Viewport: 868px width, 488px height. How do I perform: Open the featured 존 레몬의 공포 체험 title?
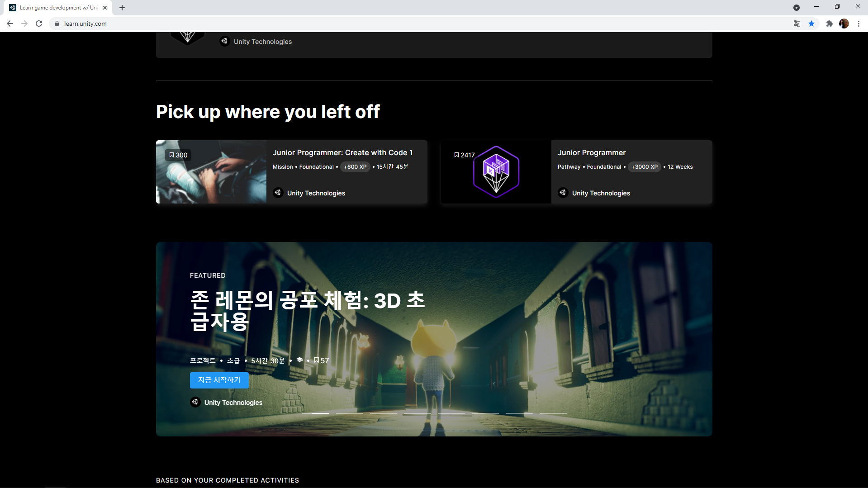(x=308, y=311)
